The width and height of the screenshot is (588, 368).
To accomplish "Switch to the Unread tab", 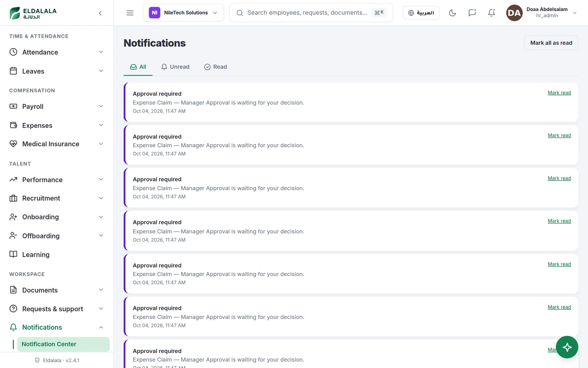I will [x=175, y=67].
